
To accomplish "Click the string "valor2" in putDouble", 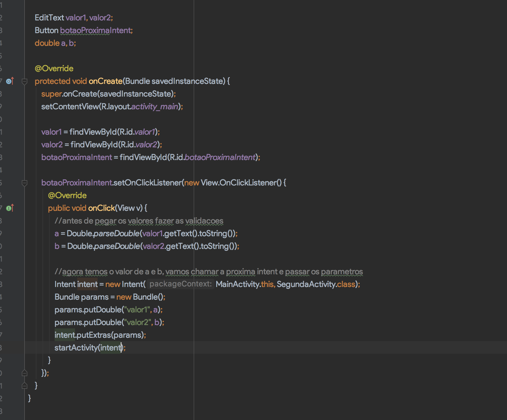I will point(137,322).
